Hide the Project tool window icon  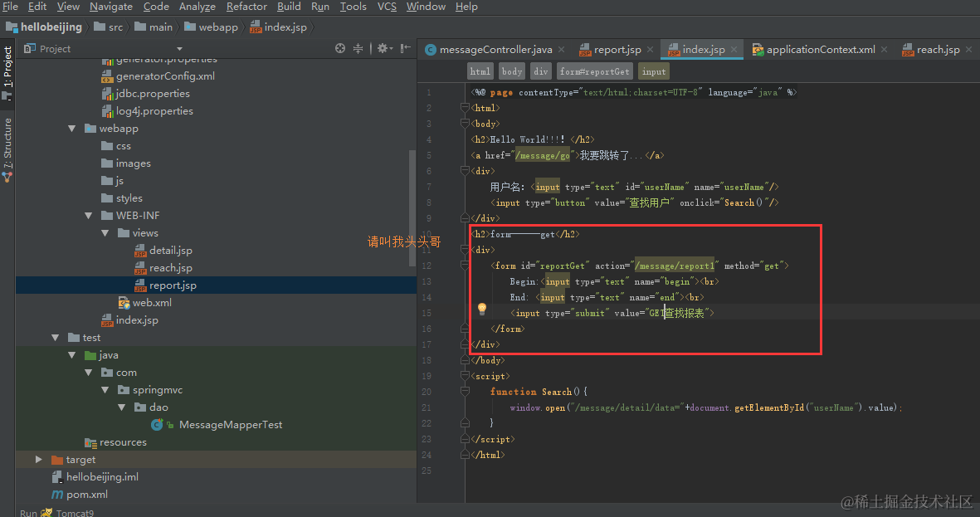tap(406, 48)
